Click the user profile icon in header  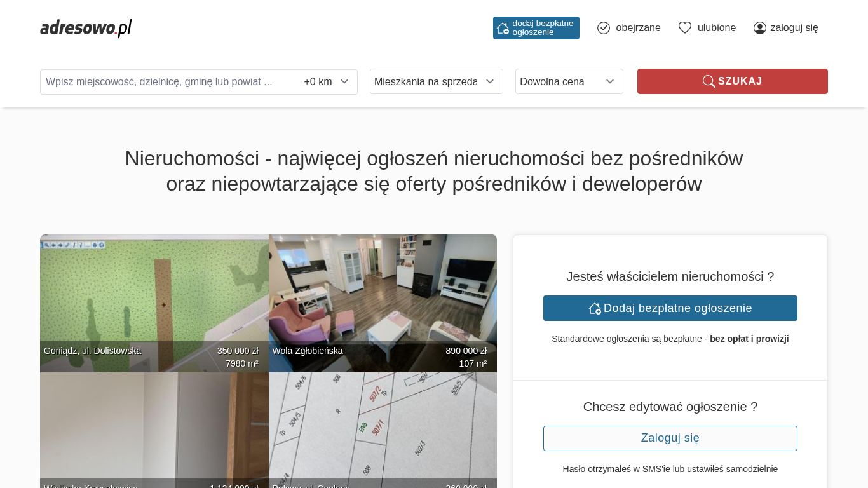click(759, 28)
